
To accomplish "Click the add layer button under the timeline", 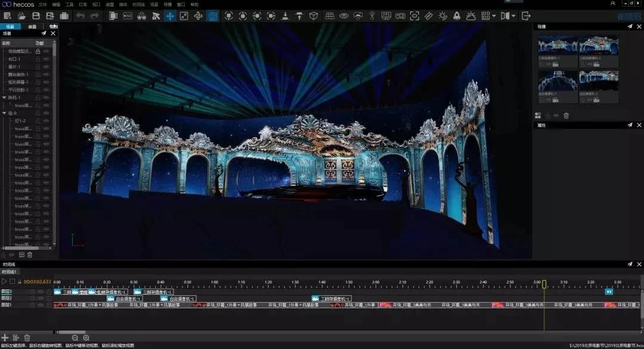I will (x=5, y=338).
